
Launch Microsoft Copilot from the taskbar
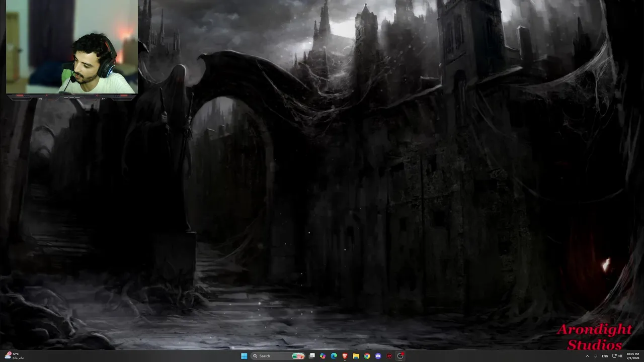pos(323,356)
